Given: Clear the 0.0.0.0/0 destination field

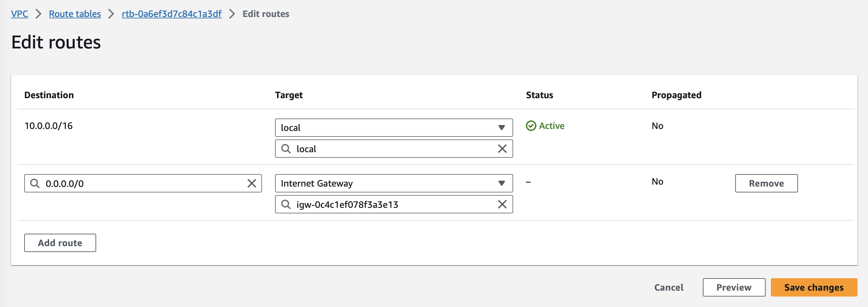Looking at the screenshot, I should pos(252,183).
